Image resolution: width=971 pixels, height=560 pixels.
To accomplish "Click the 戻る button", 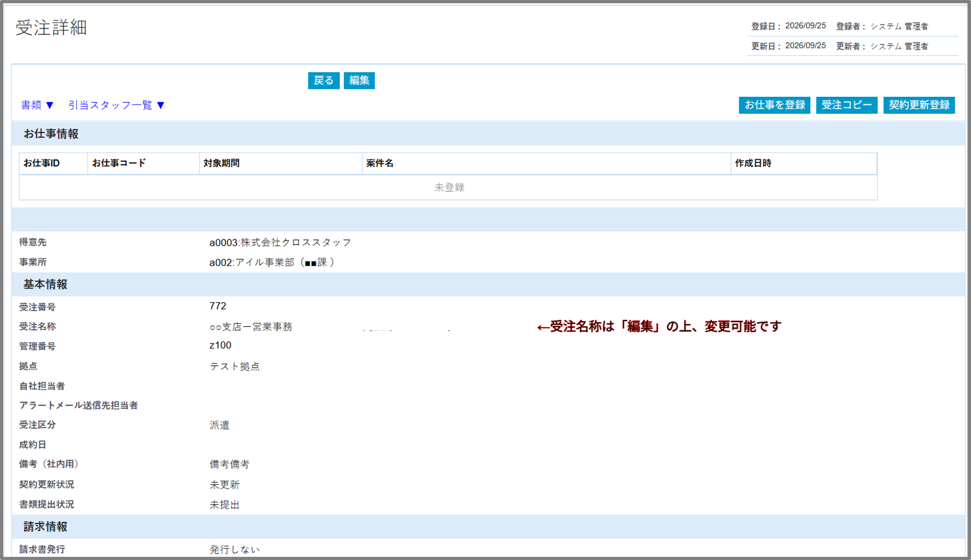I will [324, 80].
